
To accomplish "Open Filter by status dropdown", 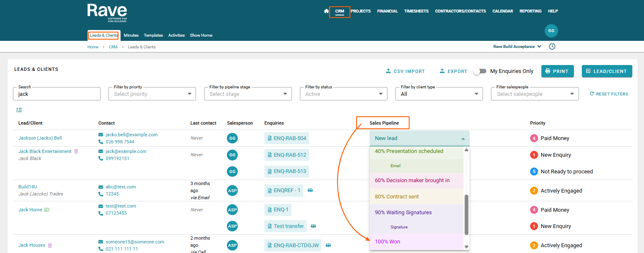I will (343, 94).
